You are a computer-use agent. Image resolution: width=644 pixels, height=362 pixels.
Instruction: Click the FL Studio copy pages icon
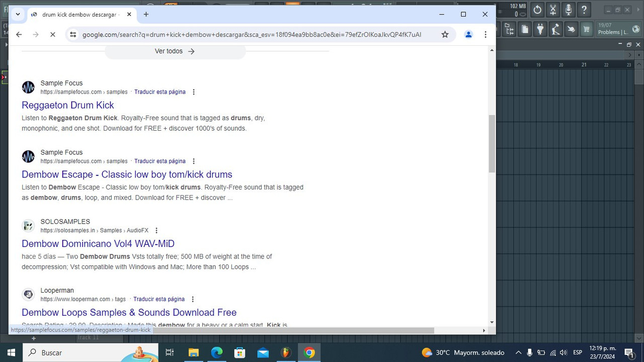[x=525, y=29]
